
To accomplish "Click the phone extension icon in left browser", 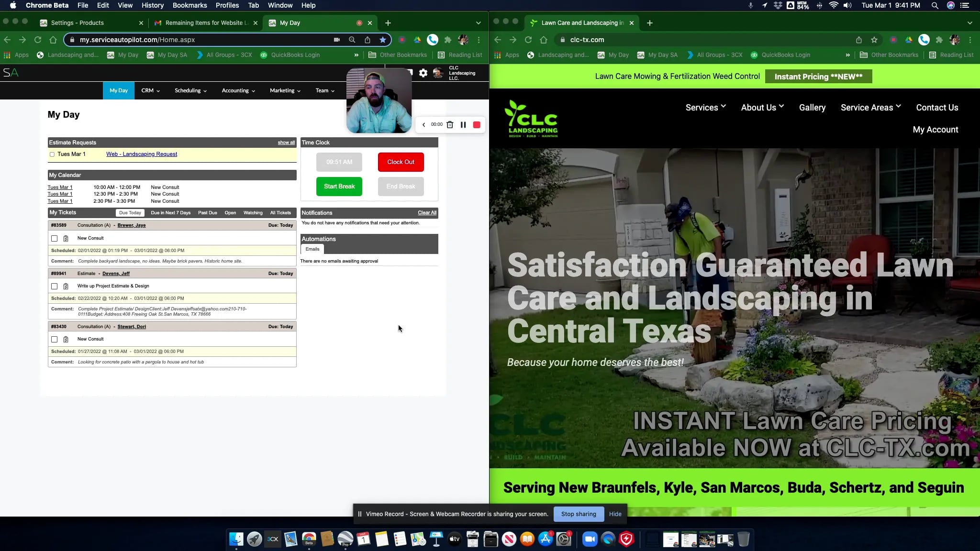I will tap(433, 40).
